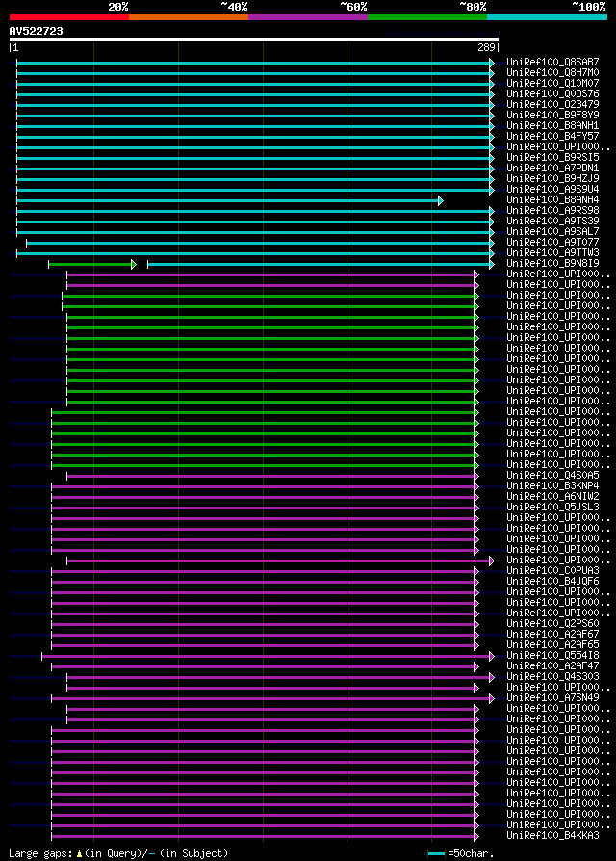Open hit UniRef100_Q8SAB7
The image size is (616, 861).
tap(552, 62)
